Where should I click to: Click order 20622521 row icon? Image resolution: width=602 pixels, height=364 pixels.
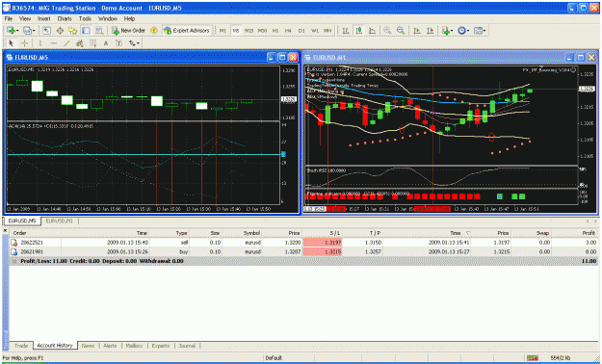(13, 243)
